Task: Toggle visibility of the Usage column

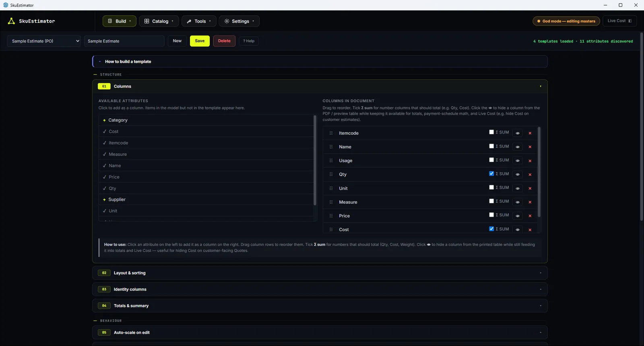Action: coord(518,161)
